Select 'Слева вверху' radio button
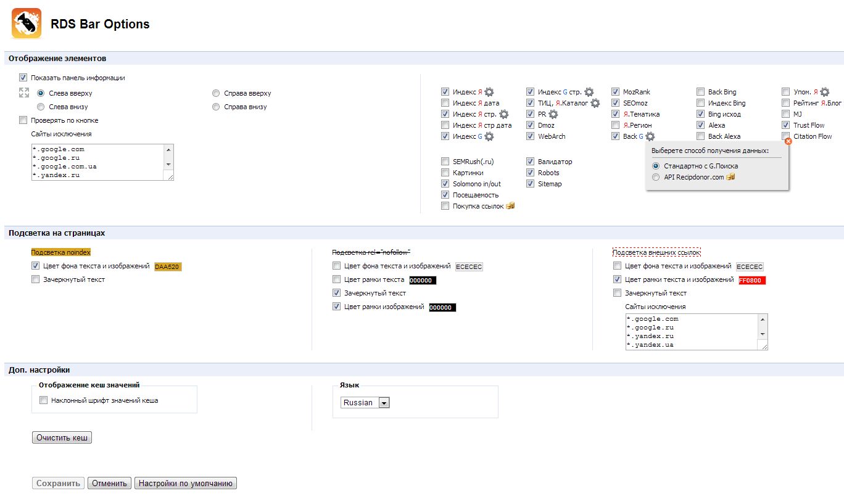The image size is (844, 504). pos(41,93)
